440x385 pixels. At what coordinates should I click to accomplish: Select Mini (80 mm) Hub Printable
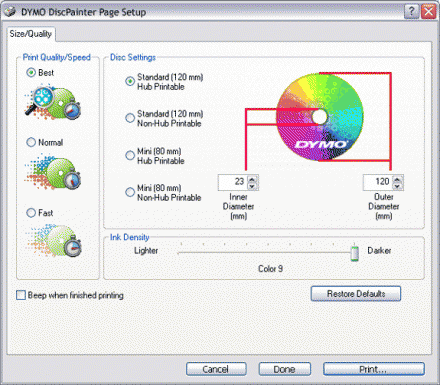(130, 155)
